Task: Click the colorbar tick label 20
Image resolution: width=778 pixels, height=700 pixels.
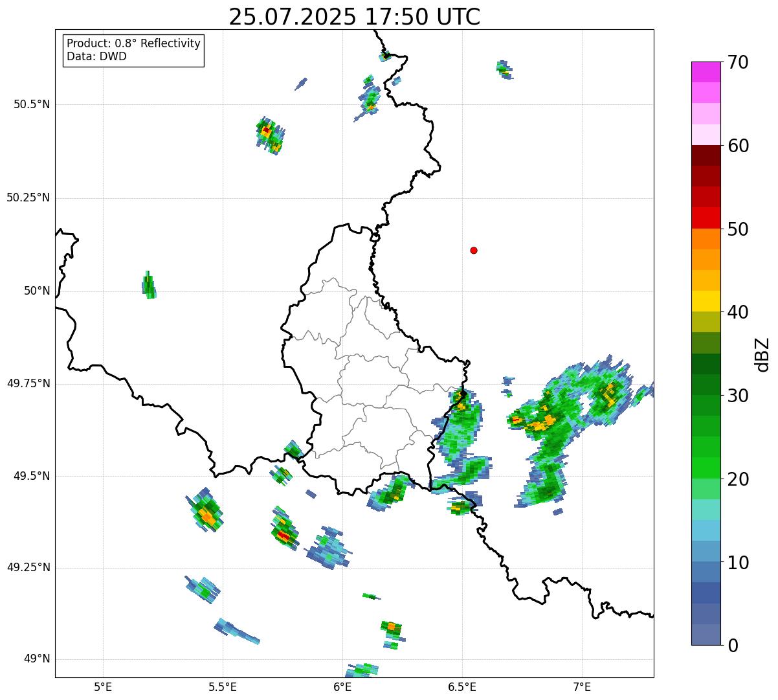Action: point(738,479)
